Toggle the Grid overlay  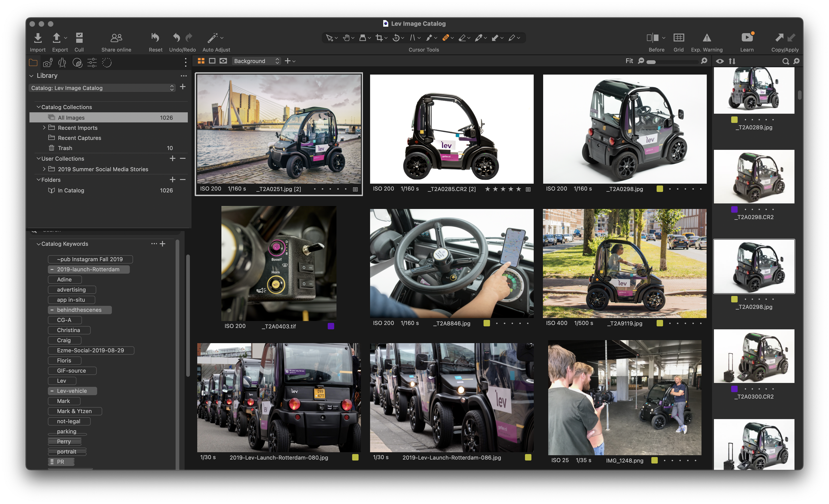(678, 38)
